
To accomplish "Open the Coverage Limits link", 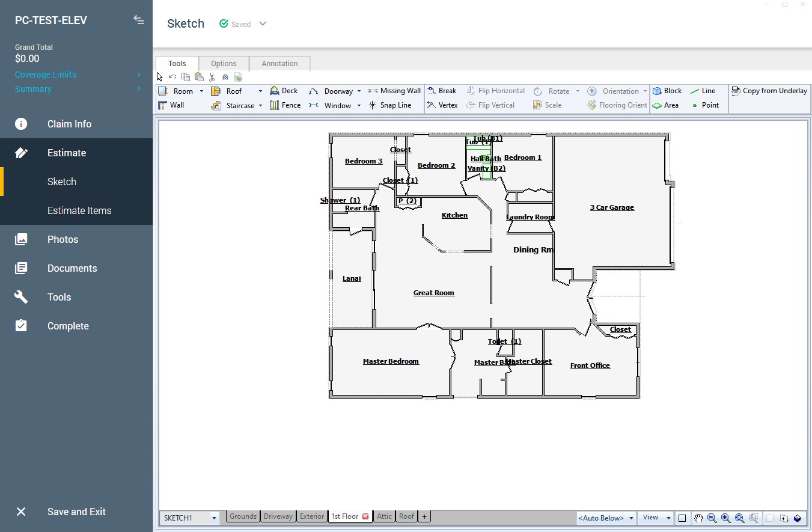I will (x=46, y=75).
